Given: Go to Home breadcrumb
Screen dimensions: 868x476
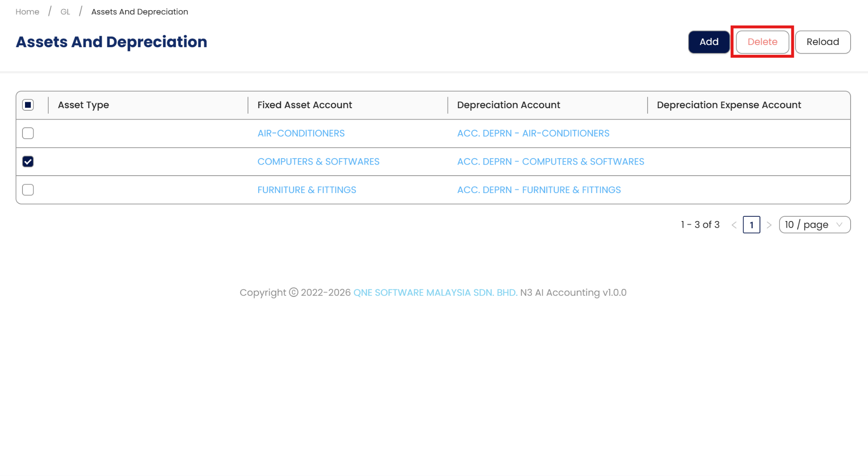Looking at the screenshot, I should pyautogui.click(x=27, y=12).
